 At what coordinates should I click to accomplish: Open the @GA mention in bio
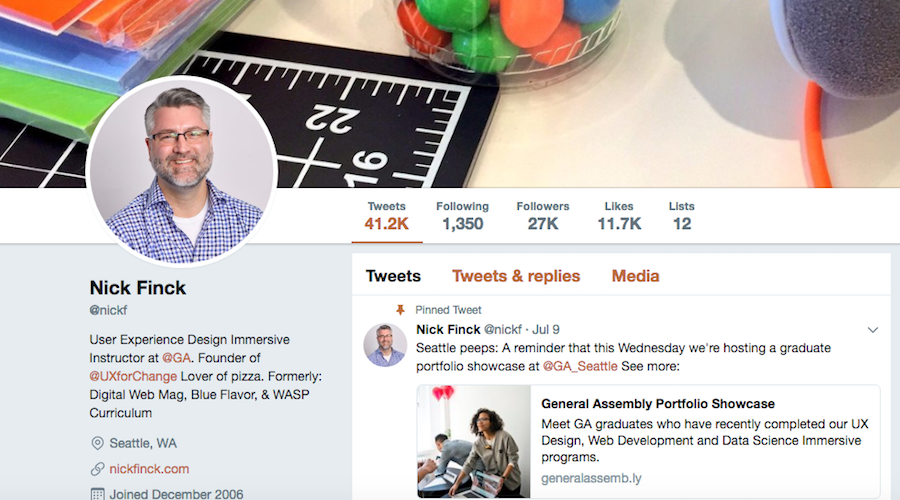[176, 358]
